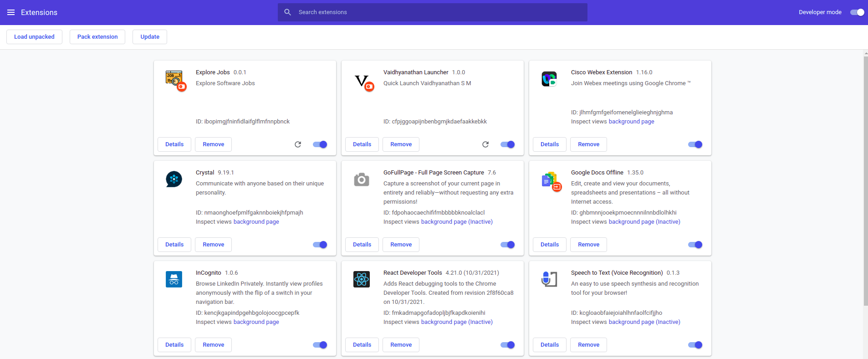
Task: Click the Crystal extension icon
Action: point(174,179)
